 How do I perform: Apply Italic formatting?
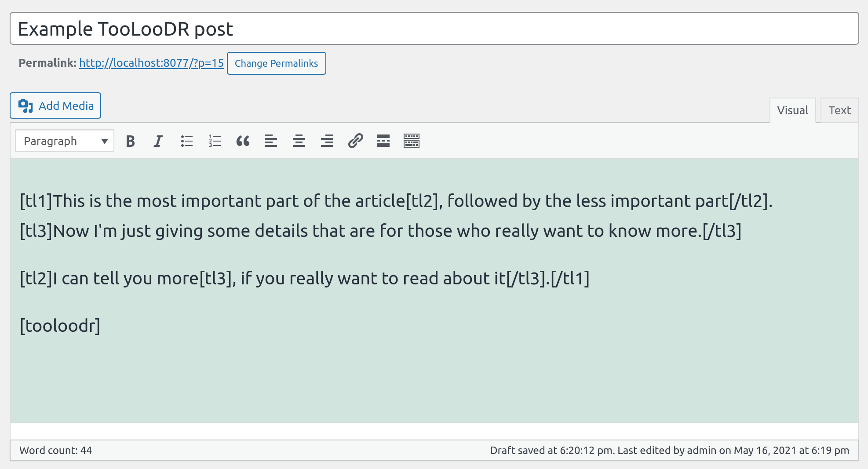click(158, 141)
